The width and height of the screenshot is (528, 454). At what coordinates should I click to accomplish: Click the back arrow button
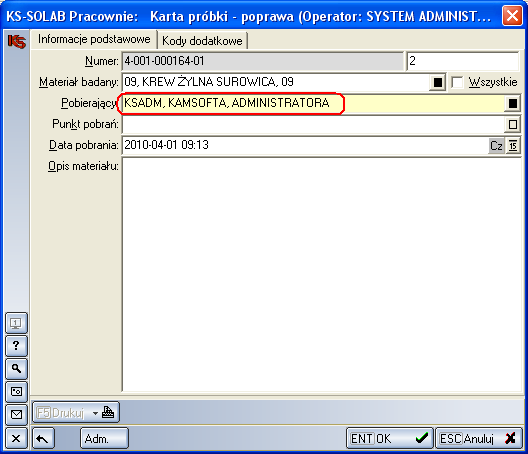43,439
